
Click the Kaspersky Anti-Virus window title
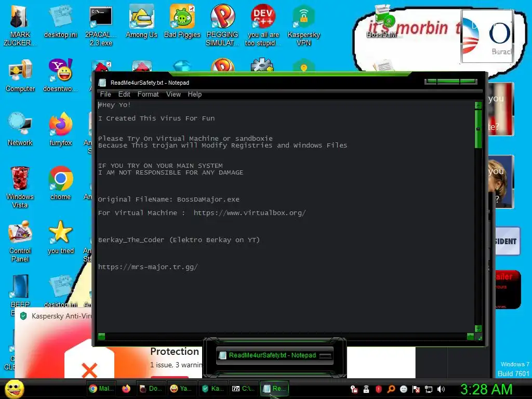pos(61,316)
